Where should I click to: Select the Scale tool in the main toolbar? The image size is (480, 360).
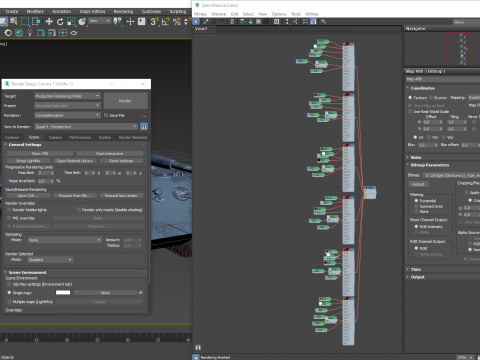71,22
